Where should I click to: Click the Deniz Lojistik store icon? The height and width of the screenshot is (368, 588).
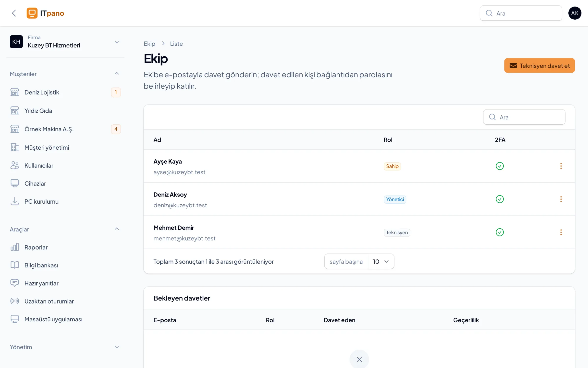[15, 92]
